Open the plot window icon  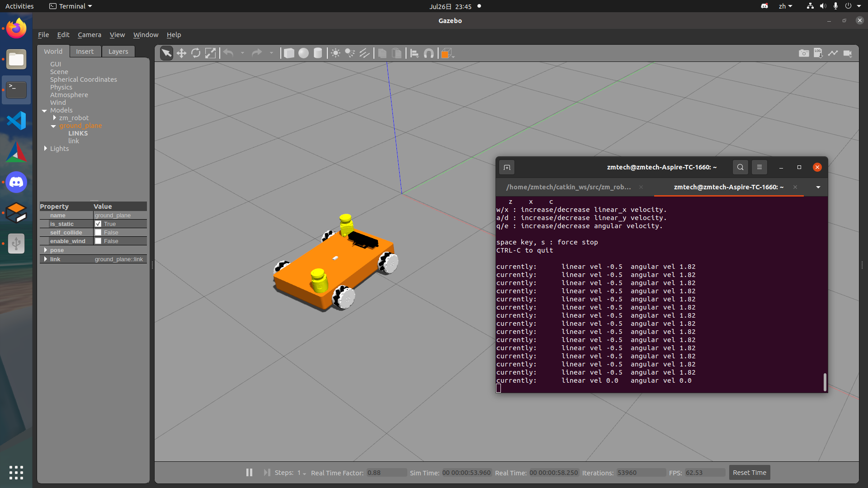pos(833,53)
